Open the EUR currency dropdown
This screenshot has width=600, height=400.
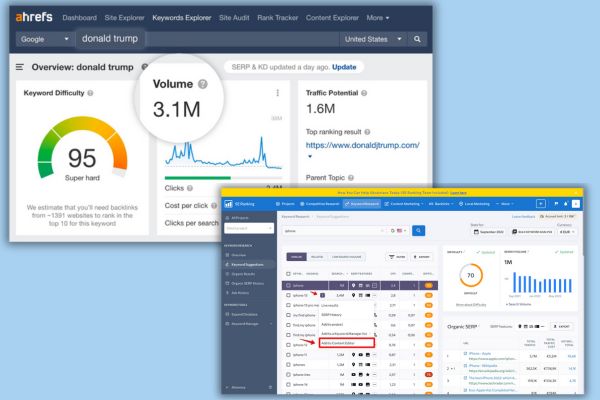567,232
